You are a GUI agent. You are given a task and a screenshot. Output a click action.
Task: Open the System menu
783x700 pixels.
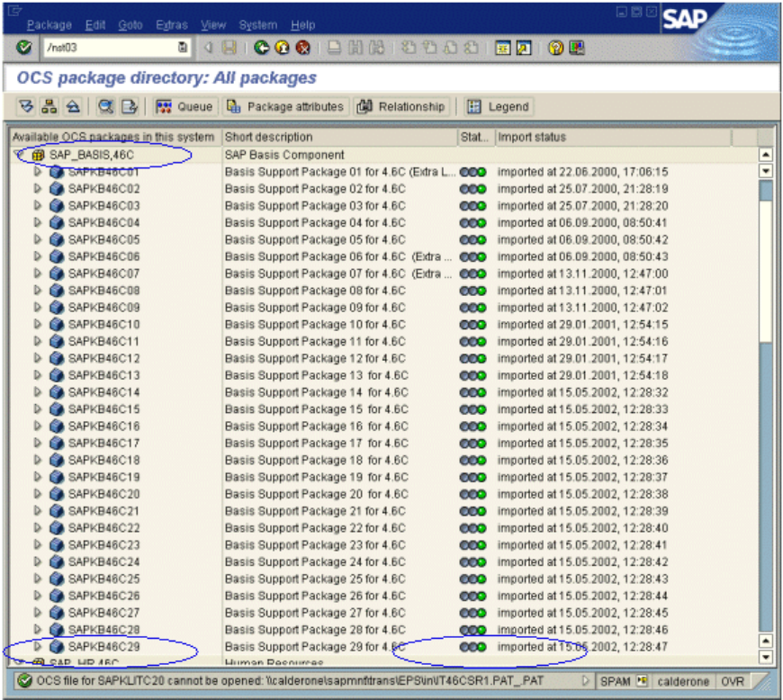point(257,24)
